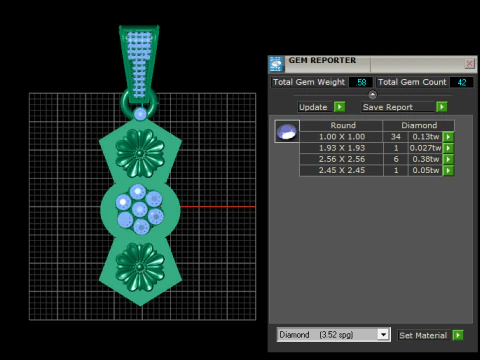This screenshot has width=480, height=360.
Task: Click the 0.13tw weight cell
Action: point(425,137)
